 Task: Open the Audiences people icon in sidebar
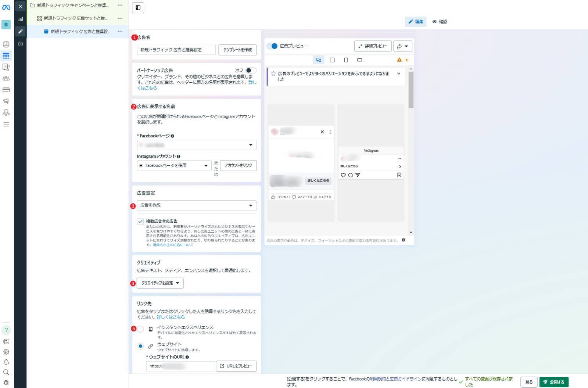click(6, 78)
